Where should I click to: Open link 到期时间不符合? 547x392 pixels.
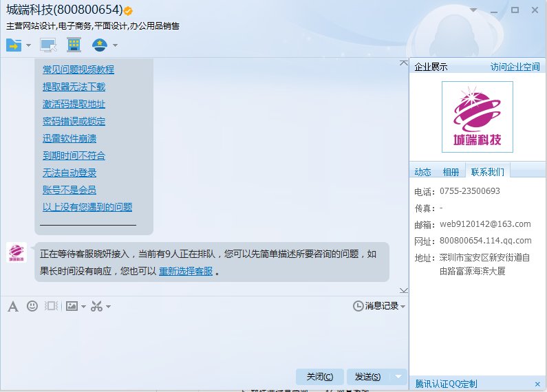74,155
